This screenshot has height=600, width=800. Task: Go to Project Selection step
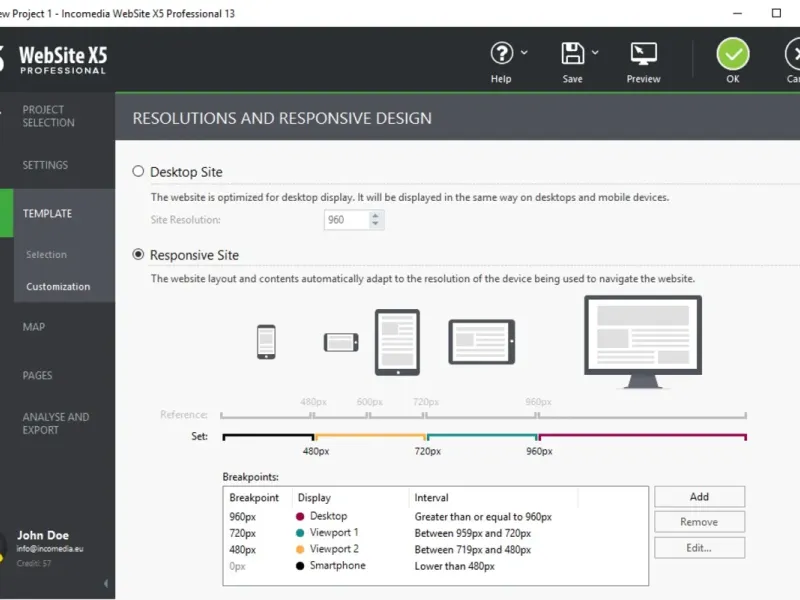pyautogui.click(x=48, y=116)
